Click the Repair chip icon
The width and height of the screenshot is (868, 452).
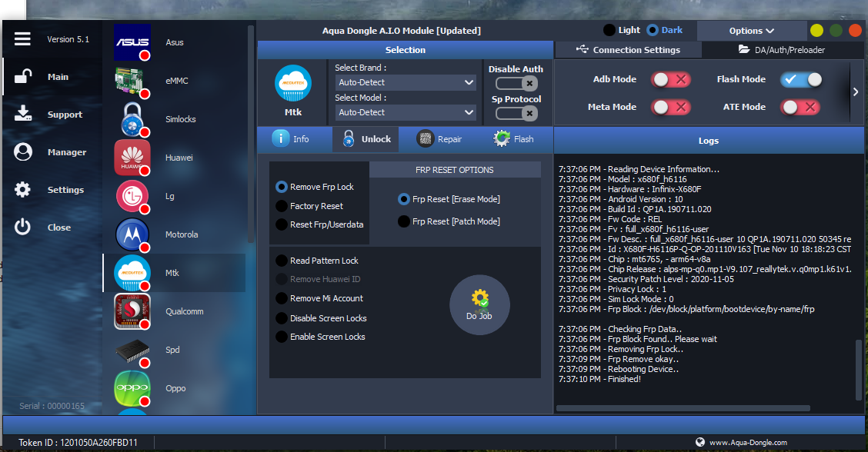coord(425,139)
